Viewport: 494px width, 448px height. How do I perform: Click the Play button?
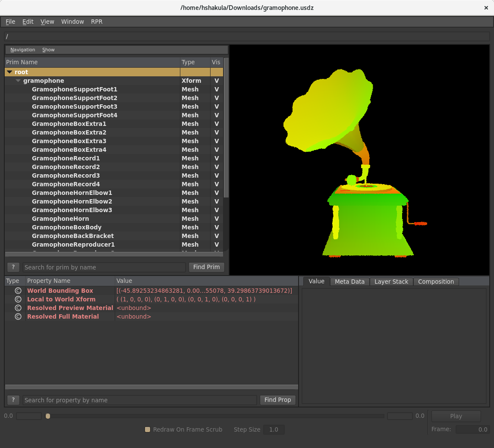coord(456,416)
